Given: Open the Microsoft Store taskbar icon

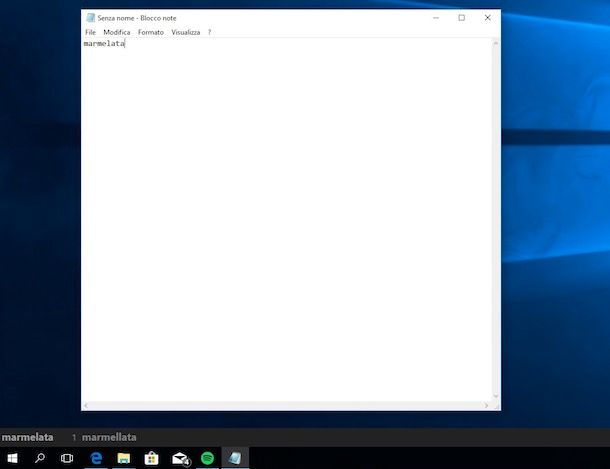Looking at the screenshot, I should tap(151, 458).
